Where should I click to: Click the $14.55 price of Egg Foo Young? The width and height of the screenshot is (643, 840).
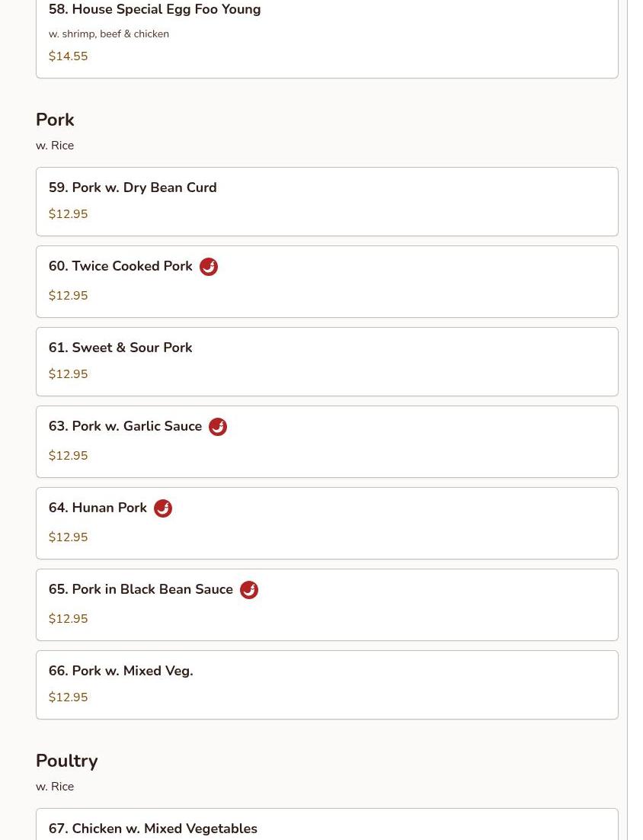click(x=68, y=56)
